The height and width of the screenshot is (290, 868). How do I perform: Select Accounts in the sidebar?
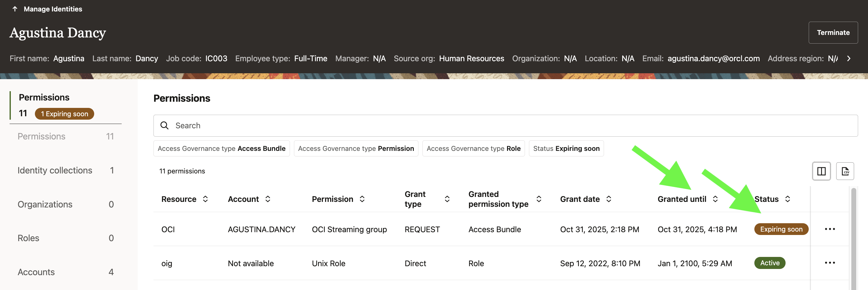36,272
